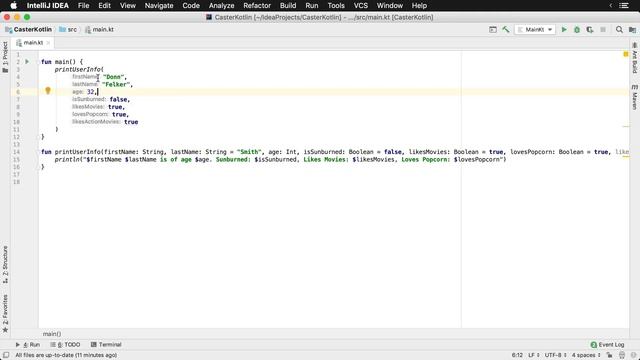640x360 pixels.
Task: Click "Felker" string on line 5
Action: (x=116, y=84)
